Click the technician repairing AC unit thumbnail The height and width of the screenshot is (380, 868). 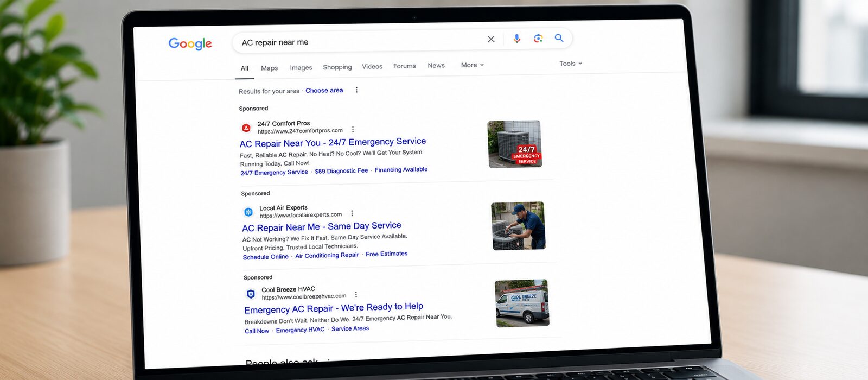click(x=518, y=226)
